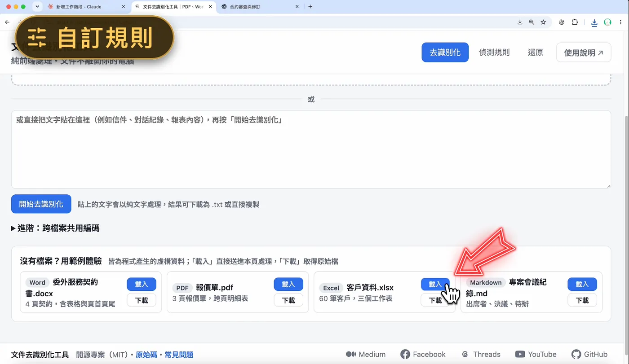Open the Chrome three-dot menu
The width and height of the screenshot is (629, 364).
[621, 22]
